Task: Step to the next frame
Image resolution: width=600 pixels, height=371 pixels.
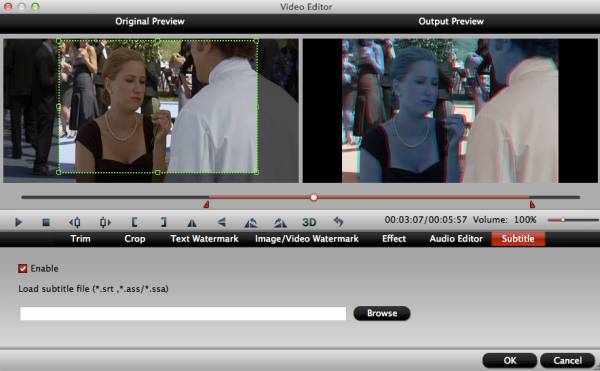Action: point(104,222)
